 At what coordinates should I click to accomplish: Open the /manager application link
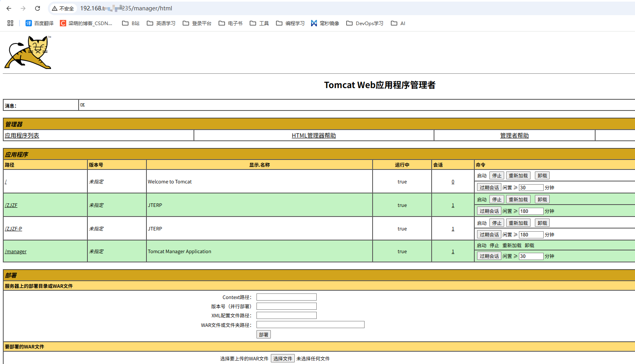click(16, 252)
